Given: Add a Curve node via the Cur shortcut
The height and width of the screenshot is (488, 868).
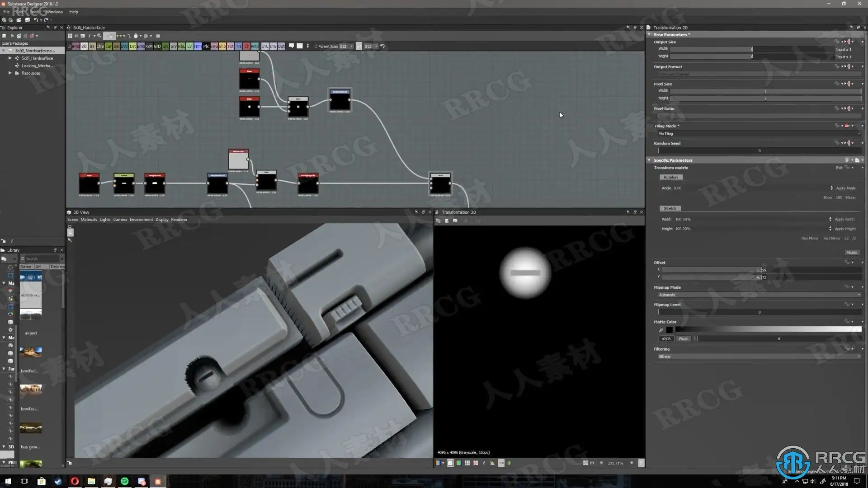Looking at the screenshot, I should 108,46.
